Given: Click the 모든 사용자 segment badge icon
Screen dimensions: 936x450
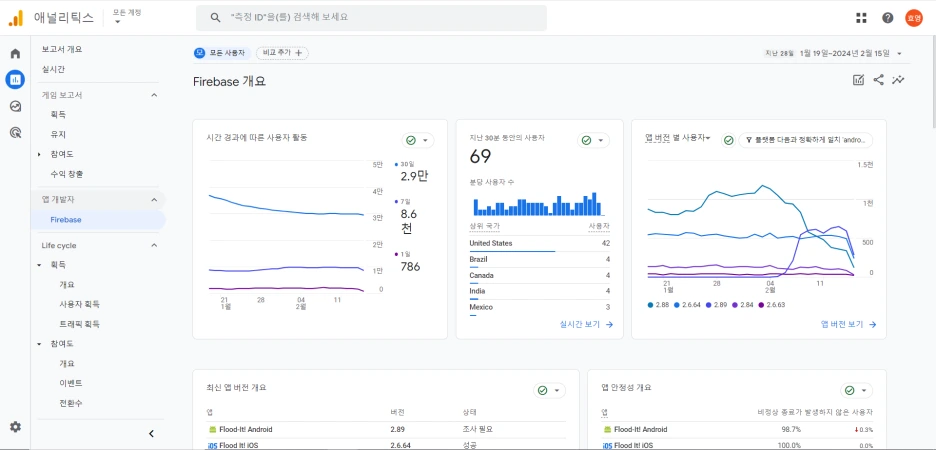Looking at the screenshot, I should [x=199, y=53].
